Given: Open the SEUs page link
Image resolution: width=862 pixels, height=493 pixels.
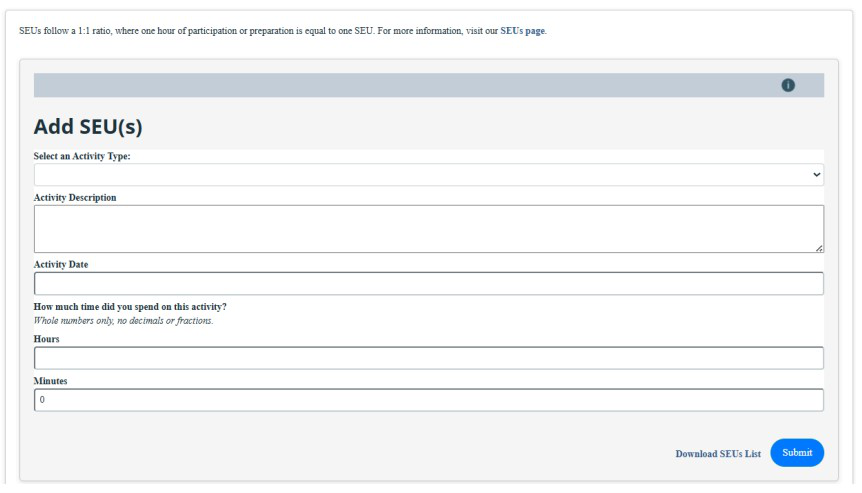Looking at the screenshot, I should point(522,30).
